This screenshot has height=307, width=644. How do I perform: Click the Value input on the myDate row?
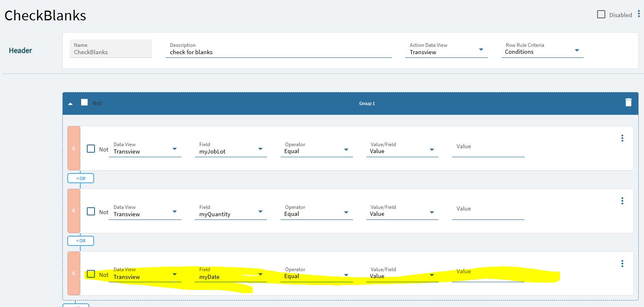tap(488, 274)
